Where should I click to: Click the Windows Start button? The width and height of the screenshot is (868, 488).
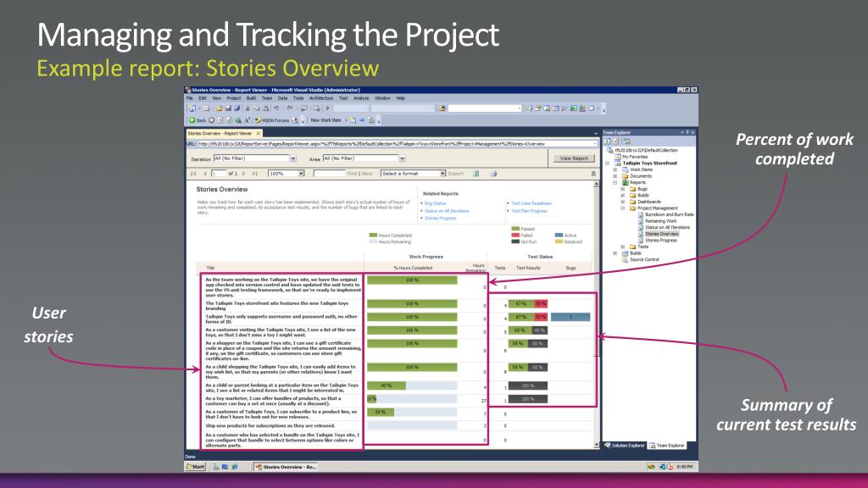(196, 467)
